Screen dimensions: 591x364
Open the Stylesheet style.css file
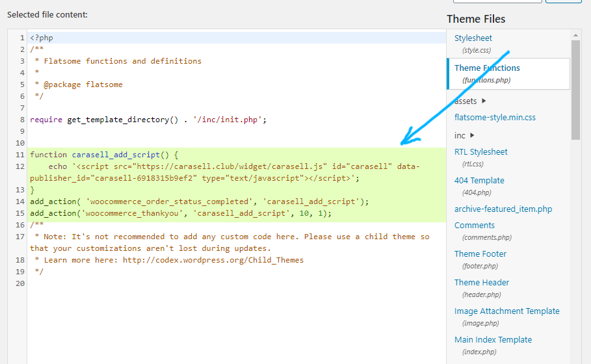[x=473, y=38]
